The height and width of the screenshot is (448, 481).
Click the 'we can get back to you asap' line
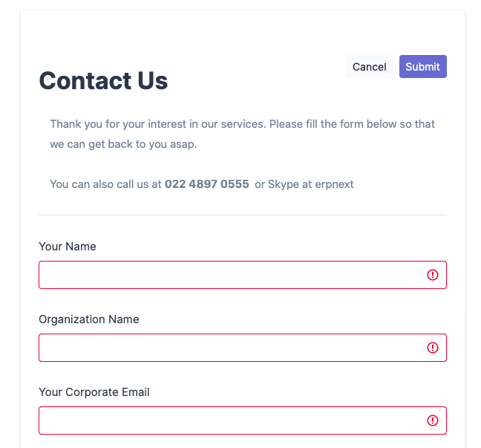tap(123, 144)
